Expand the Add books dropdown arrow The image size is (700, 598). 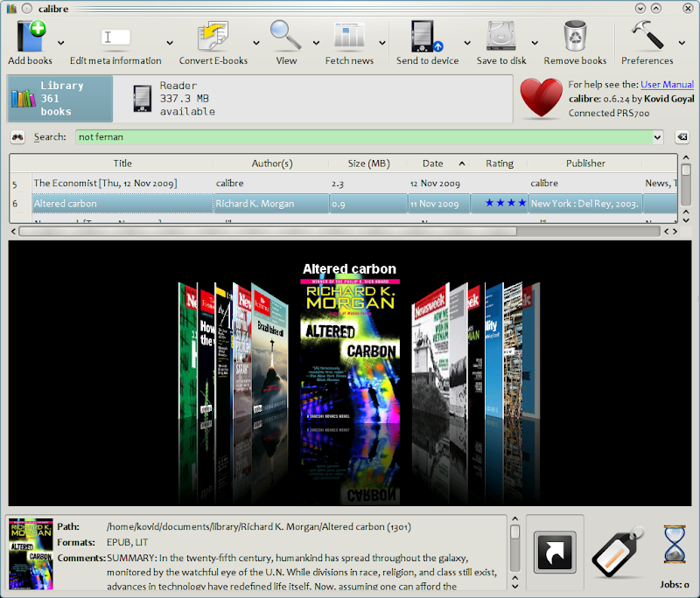pos(60,43)
